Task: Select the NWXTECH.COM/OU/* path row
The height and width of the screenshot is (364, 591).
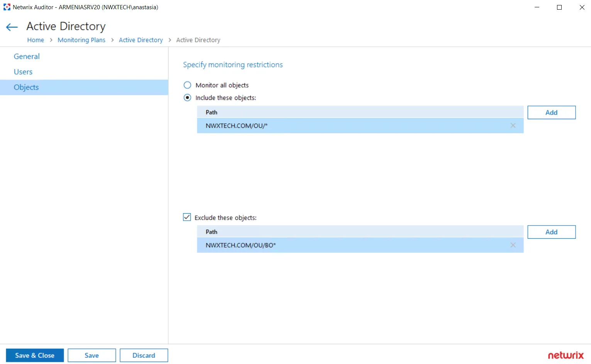Action: pyautogui.click(x=360, y=126)
